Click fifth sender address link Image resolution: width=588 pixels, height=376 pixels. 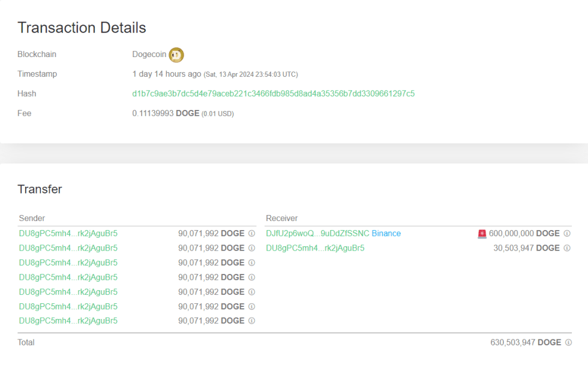click(68, 291)
